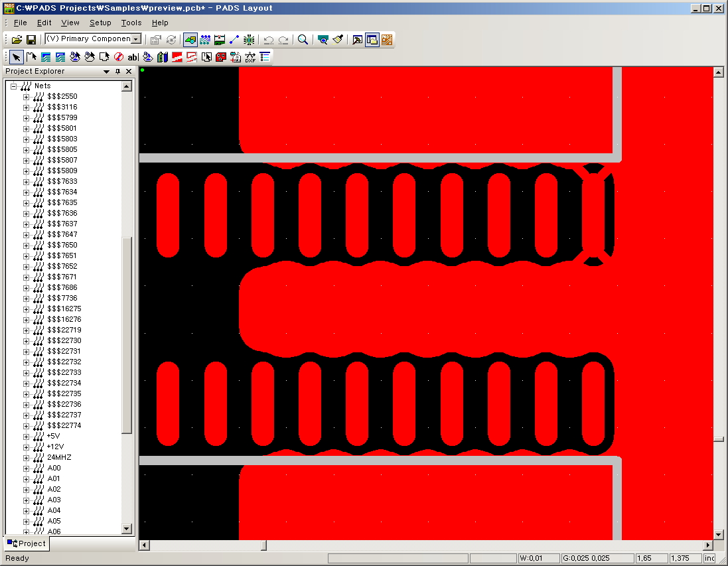Click the Undo arrow icon
728x566 pixels.
tap(268, 40)
